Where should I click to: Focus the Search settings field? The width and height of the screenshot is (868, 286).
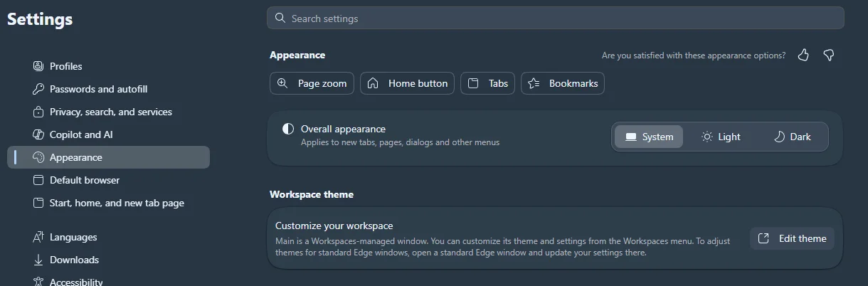coord(555,18)
